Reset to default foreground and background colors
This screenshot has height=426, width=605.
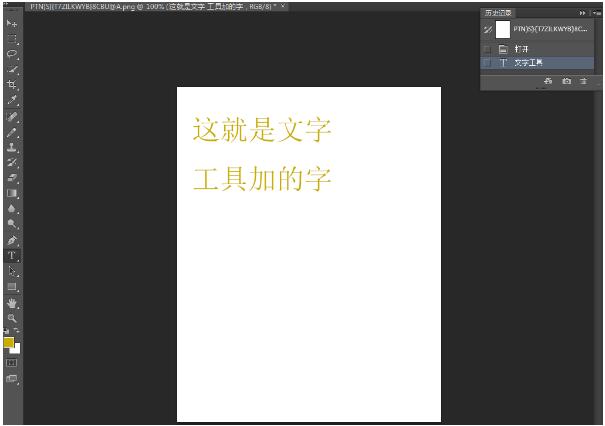[6, 331]
